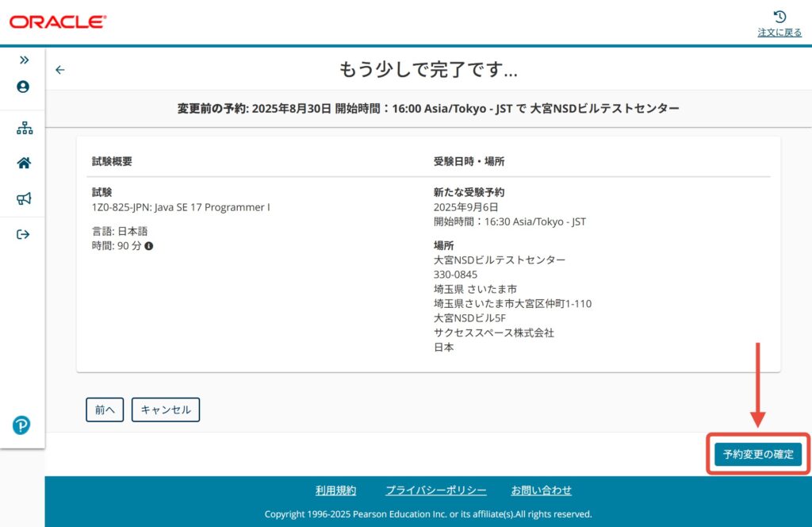Open the user profile icon in sidebar
The width and height of the screenshot is (812, 527).
click(23, 87)
